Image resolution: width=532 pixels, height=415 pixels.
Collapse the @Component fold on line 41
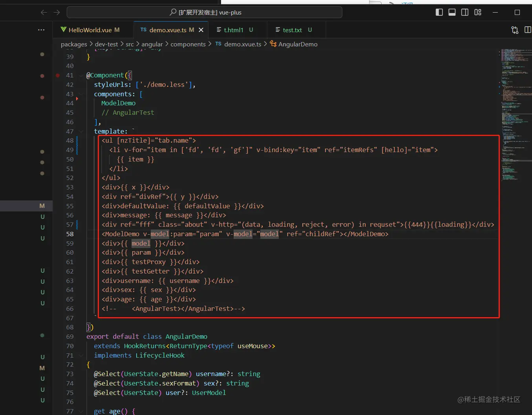click(x=81, y=75)
